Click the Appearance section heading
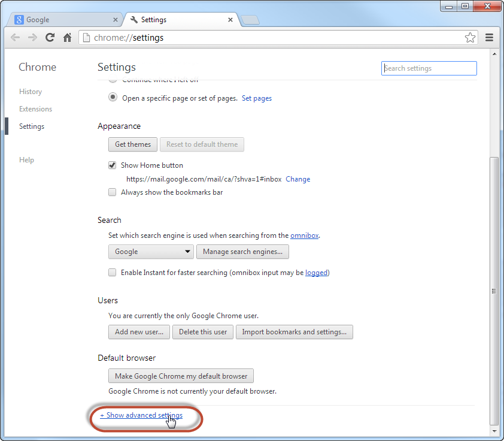Screen dimensions: 504x441 [x=119, y=126]
